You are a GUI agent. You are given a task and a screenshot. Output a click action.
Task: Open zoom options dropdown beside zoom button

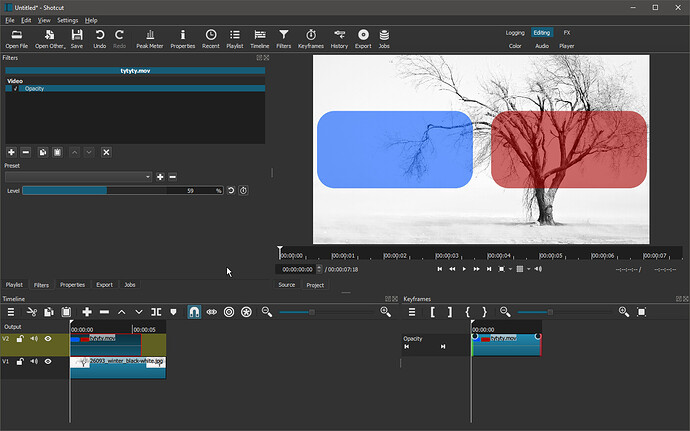(510, 269)
